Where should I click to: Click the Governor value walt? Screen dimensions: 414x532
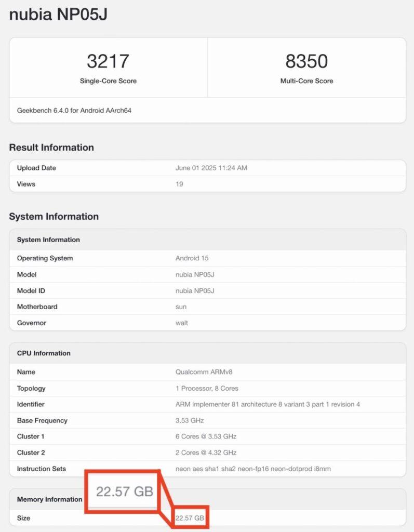181,323
